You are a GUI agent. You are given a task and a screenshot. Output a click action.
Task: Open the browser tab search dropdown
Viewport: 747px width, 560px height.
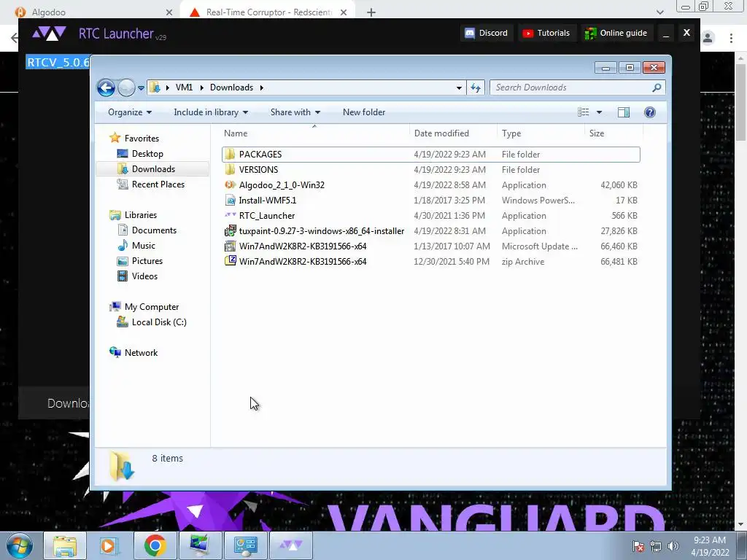[x=659, y=12]
